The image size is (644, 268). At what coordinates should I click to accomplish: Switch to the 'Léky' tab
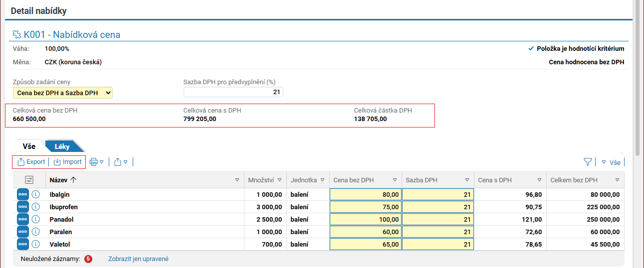click(x=62, y=147)
